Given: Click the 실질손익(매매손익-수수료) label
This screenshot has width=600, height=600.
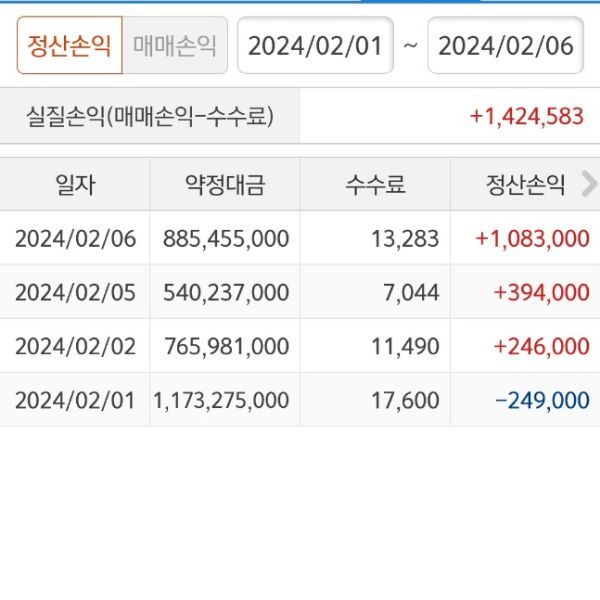Looking at the screenshot, I should 150,116.
